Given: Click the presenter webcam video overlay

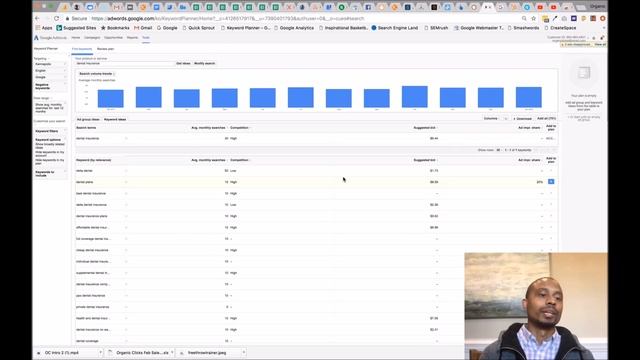Looking at the screenshot, I should [536, 306].
